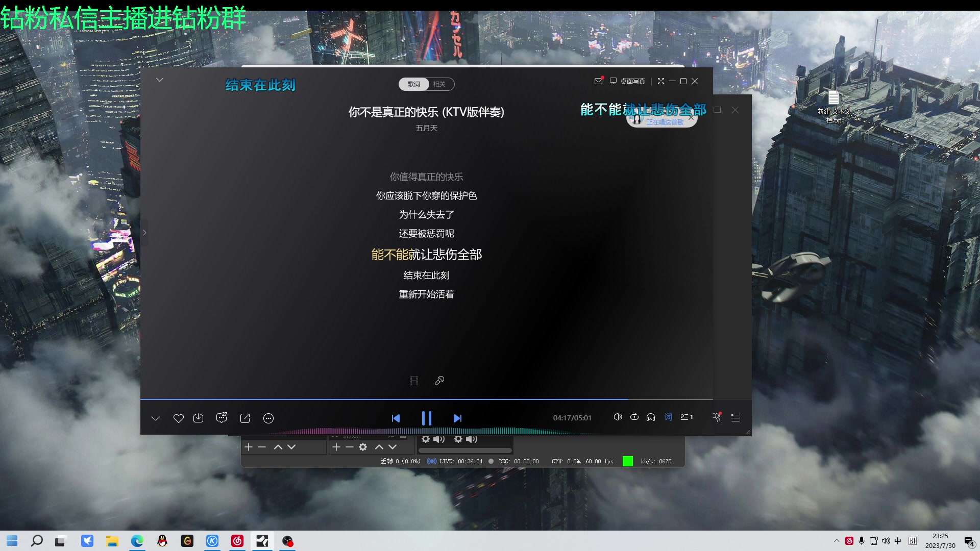The width and height of the screenshot is (980, 551).
Task: Select the 歌词 tab
Action: 413,84
